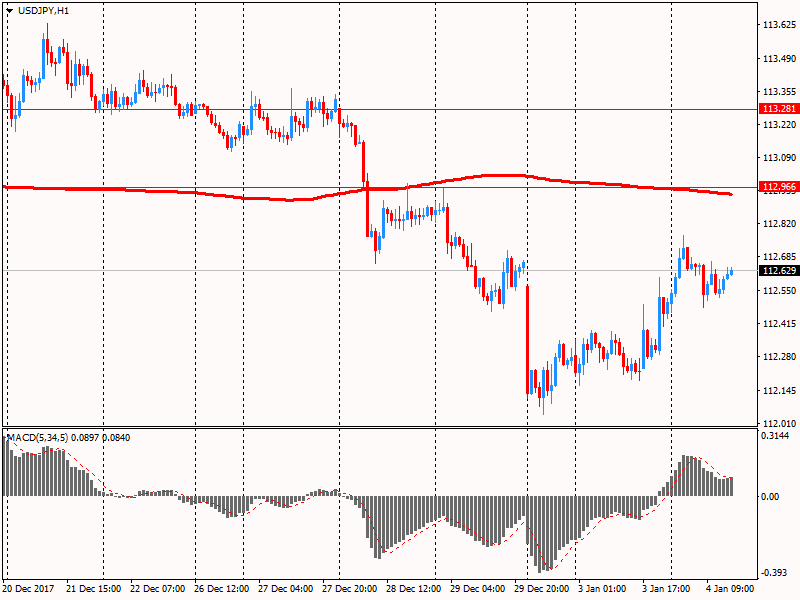Select the 113.220 price scale value

[x=779, y=125]
